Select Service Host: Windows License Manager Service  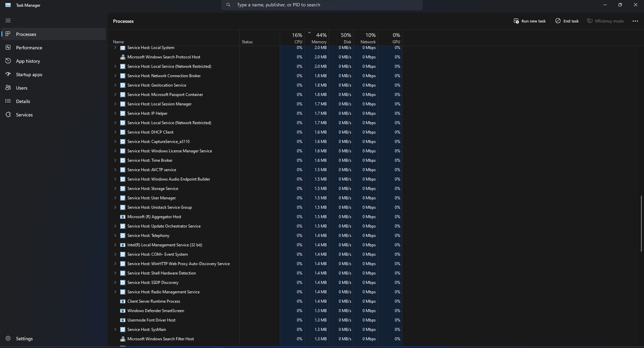[255, 151]
